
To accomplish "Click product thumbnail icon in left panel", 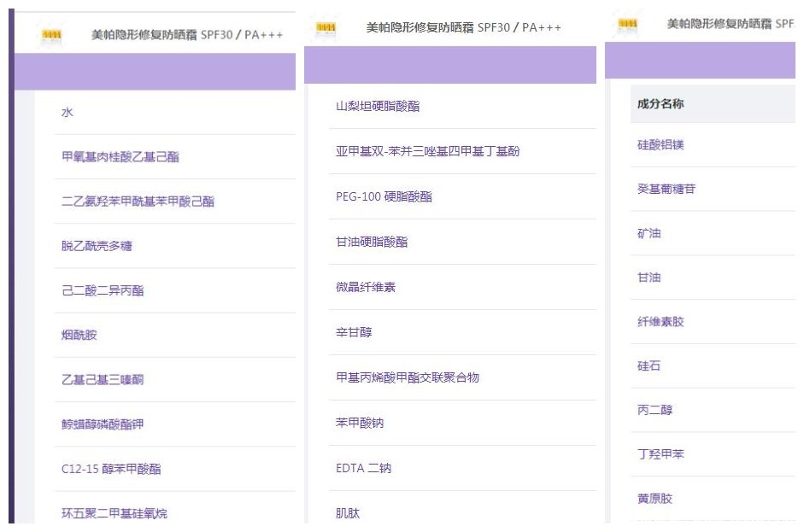I will click(x=52, y=35).
